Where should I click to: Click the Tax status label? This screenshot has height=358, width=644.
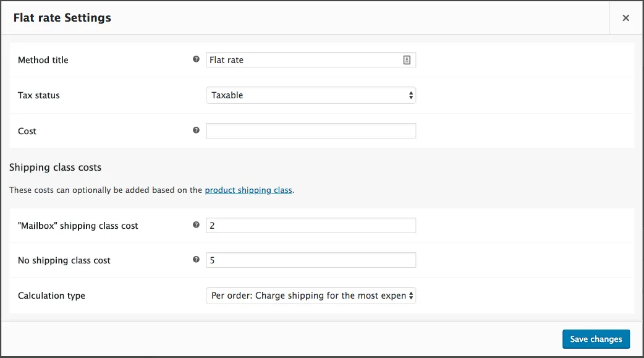point(39,95)
